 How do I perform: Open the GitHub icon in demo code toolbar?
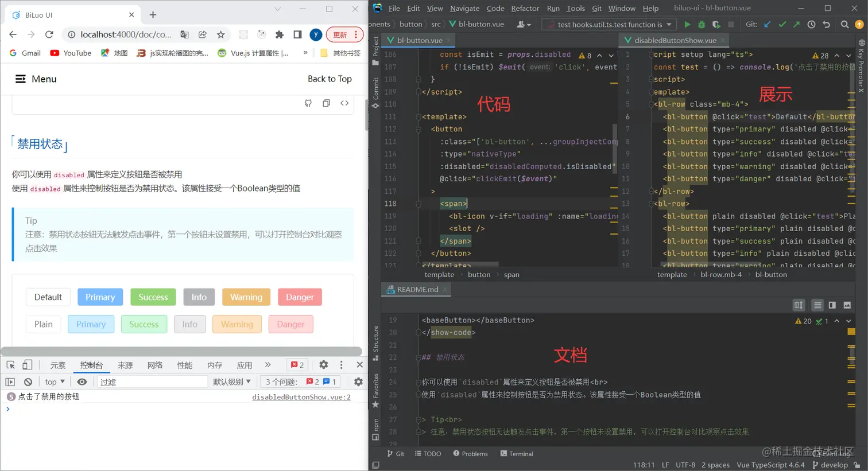tap(308, 103)
